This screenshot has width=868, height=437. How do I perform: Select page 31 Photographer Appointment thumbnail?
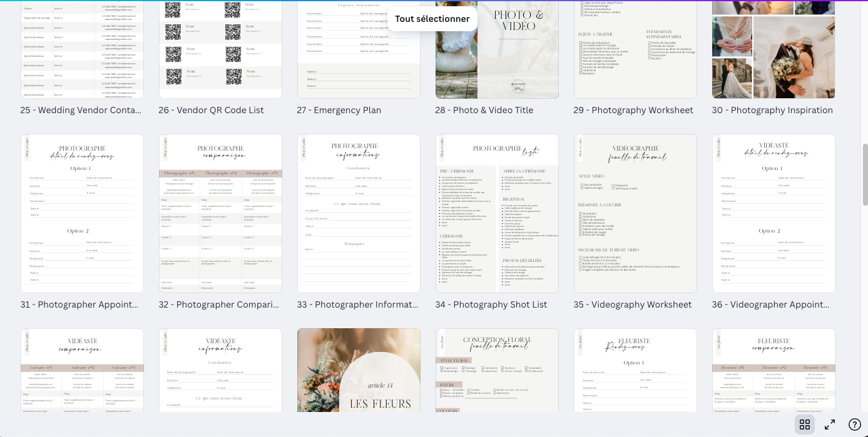click(82, 213)
